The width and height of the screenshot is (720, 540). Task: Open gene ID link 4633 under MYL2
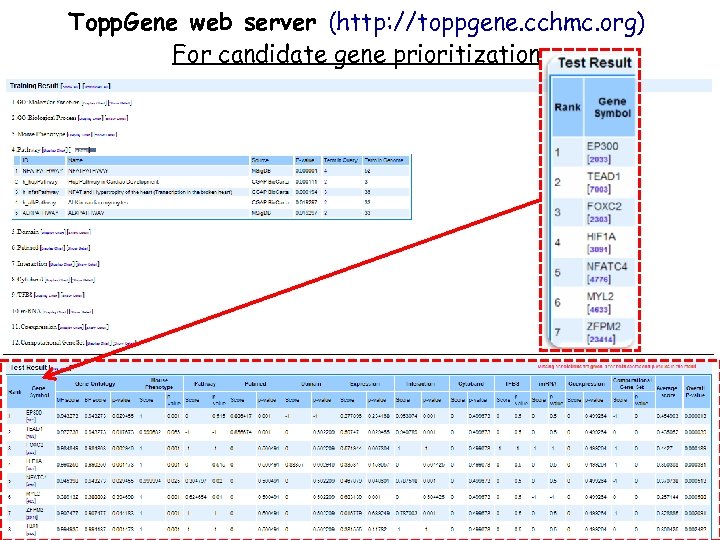point(599,309)
